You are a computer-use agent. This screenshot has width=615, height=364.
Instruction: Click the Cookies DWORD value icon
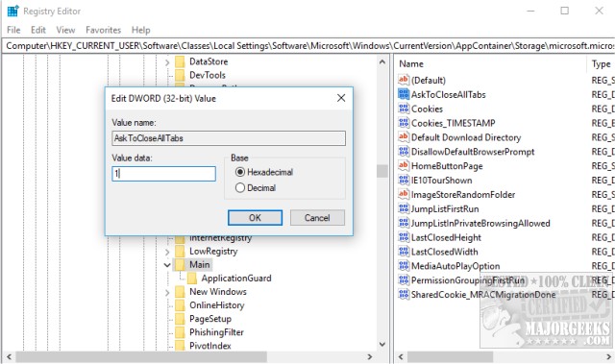(404, 109)
